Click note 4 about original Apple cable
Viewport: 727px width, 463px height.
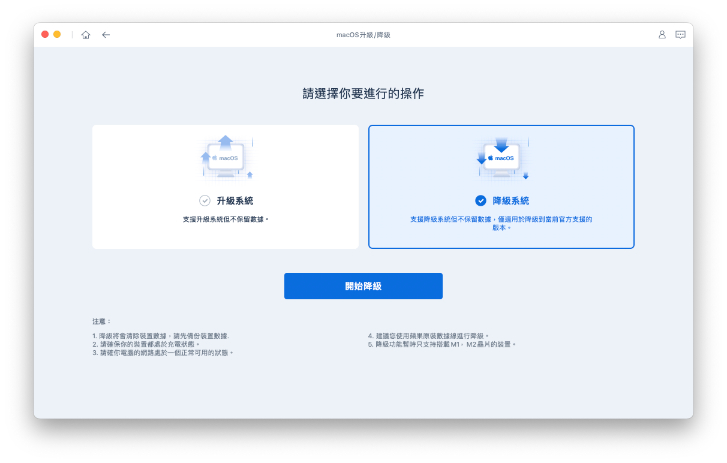tap(428, 336)
